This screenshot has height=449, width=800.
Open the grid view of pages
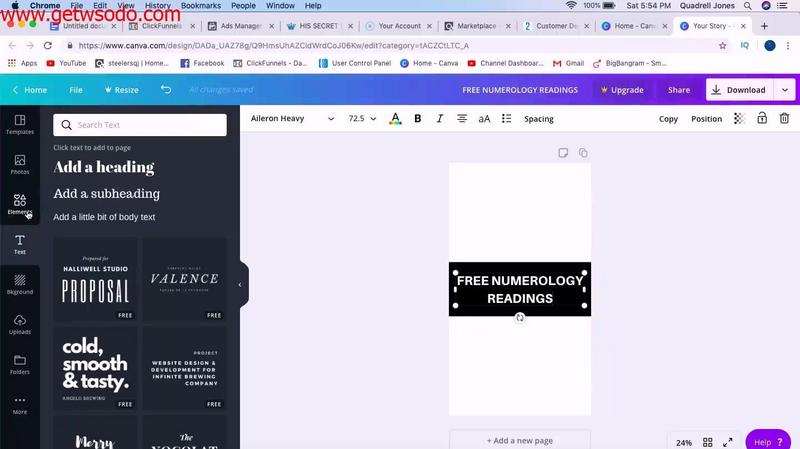[x=708, y=442]
